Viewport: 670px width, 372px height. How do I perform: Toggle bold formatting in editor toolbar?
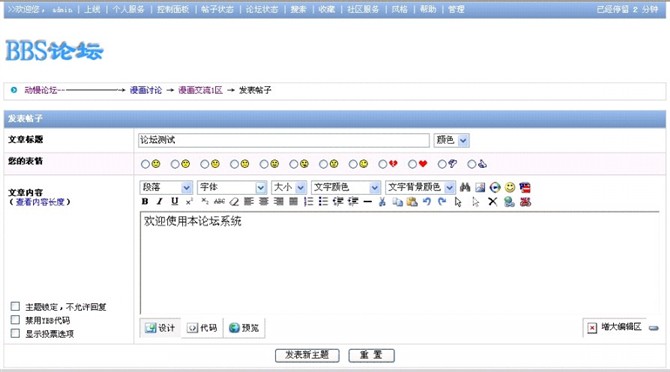click(145, 202)
